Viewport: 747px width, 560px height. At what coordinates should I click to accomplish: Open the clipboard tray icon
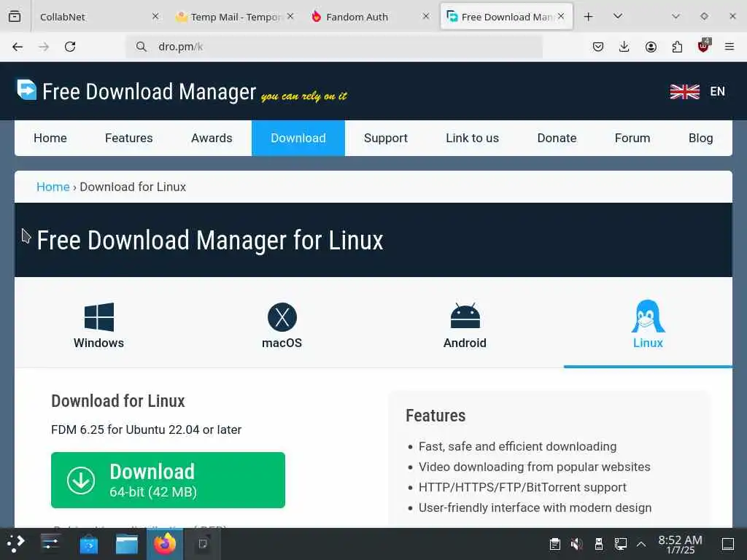point(554,544)
